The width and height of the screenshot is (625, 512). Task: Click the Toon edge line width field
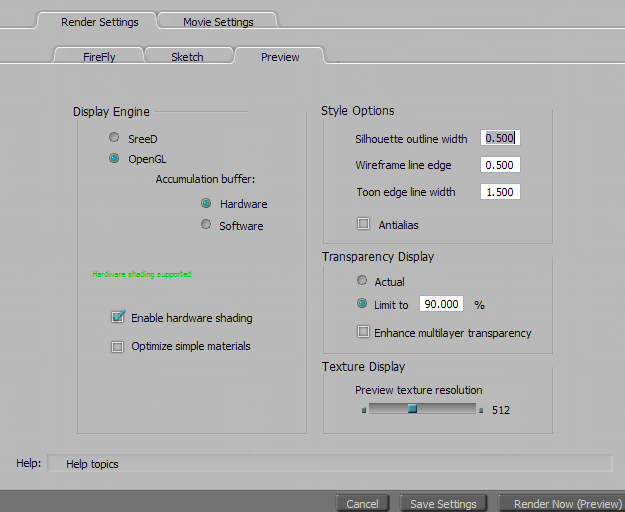click(500, 192)
